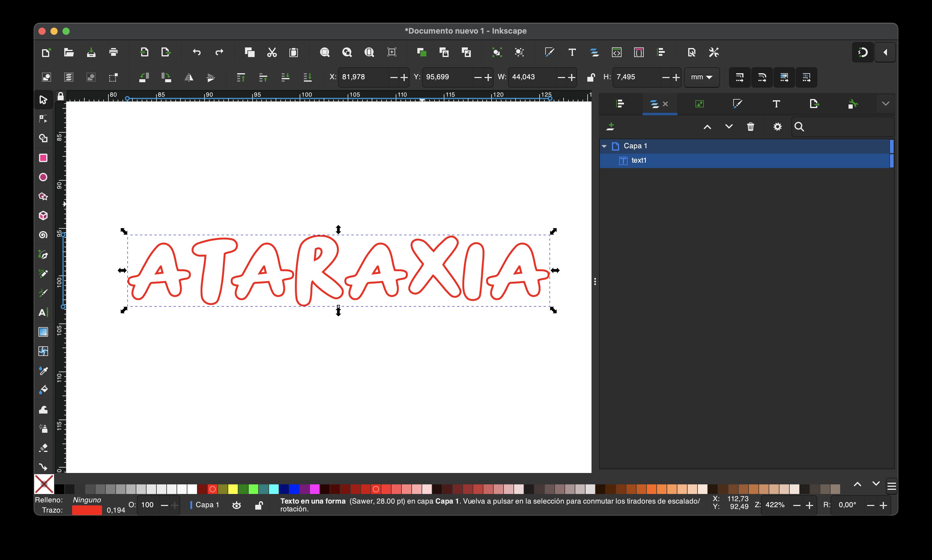Viewport: 932px width, 560px height.
Task: Raise selection to top
Action: coord(241,77)
